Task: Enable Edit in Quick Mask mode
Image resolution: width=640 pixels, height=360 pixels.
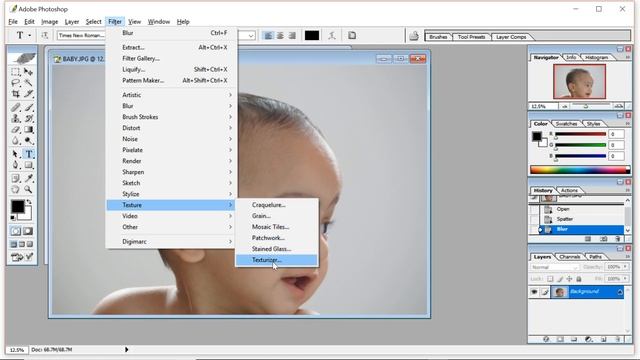Action: [28, 231]
